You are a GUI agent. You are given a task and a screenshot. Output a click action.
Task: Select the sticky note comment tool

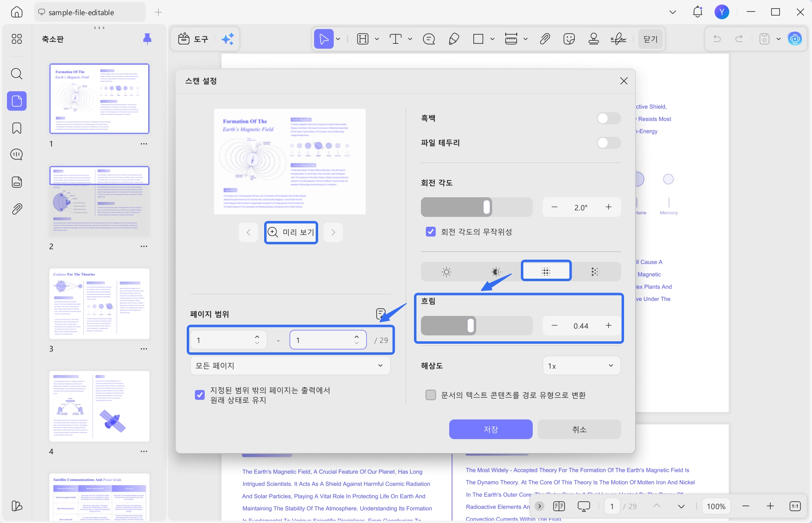point(429,39)
